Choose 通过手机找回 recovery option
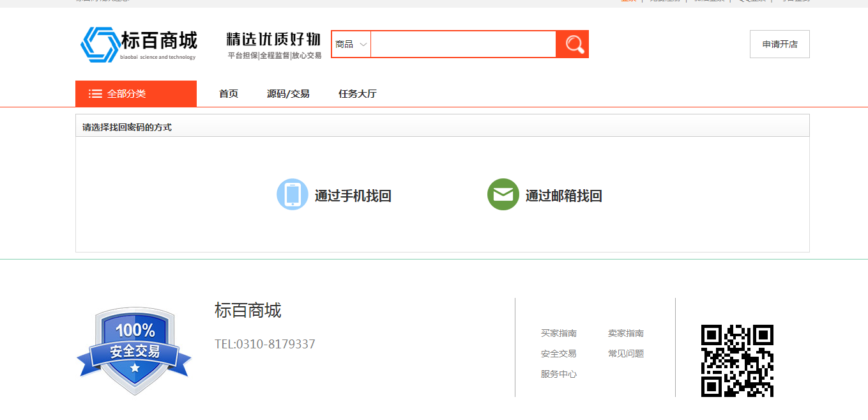868x420 pixels. click(353, 196)
